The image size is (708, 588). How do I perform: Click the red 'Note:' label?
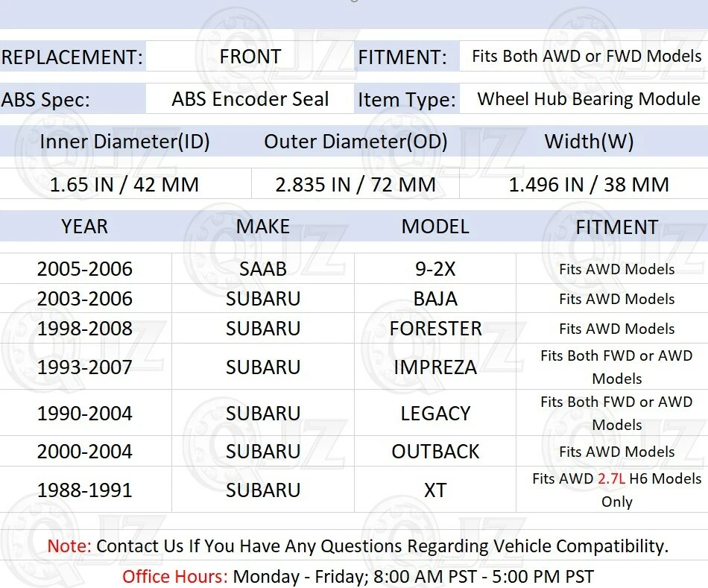pyautogui.click(x=69, y=546)
